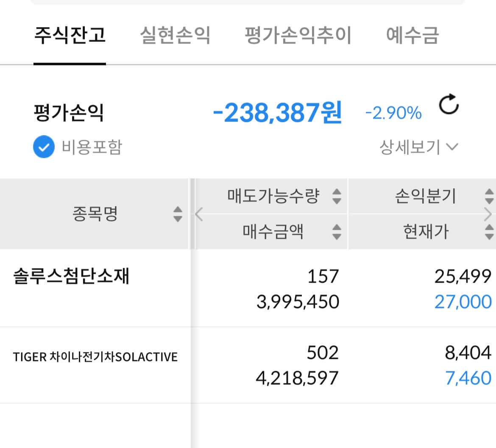Select current price 7,460
The height and width of the screenshot is (448, 496).
point(468,378)
